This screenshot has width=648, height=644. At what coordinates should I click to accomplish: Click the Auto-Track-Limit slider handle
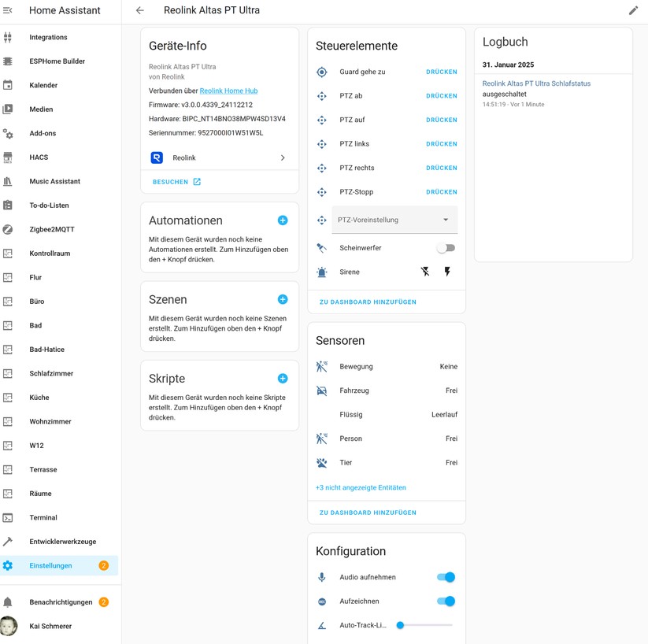tap(400, 625)
